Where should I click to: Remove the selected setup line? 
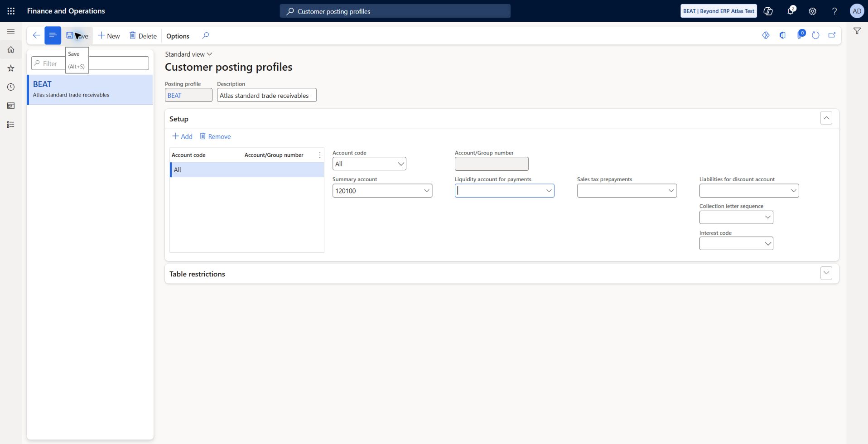coord(215,136)
